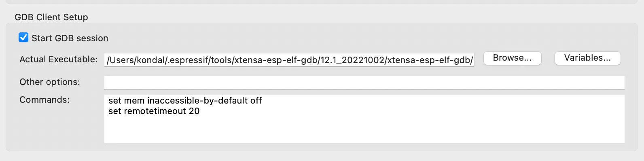Click the word off in first command
644x161 pixels.
(x=256, y=100)
